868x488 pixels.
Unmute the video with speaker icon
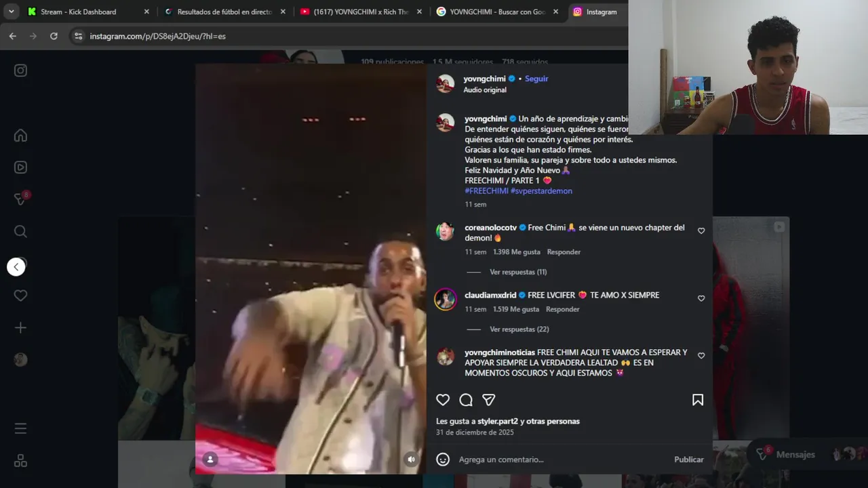pos(411,460)
